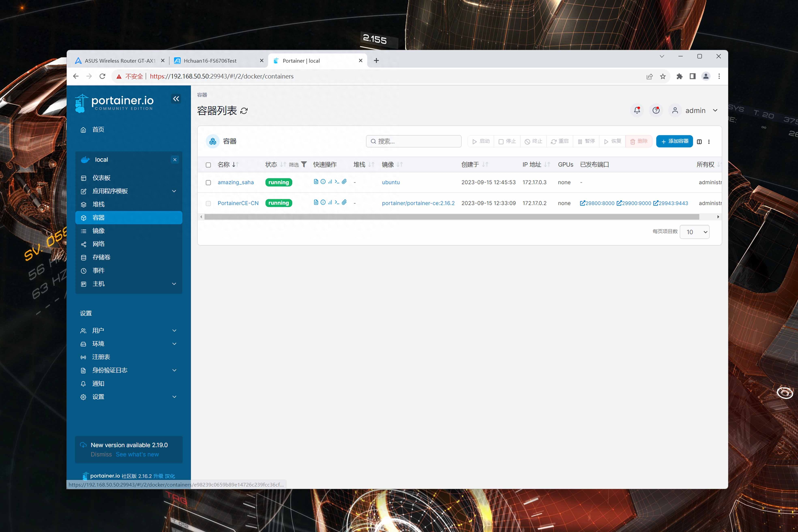Open amazing_saha container link
Viewport: 798px width, 532px height.
[x=235, y=182]
